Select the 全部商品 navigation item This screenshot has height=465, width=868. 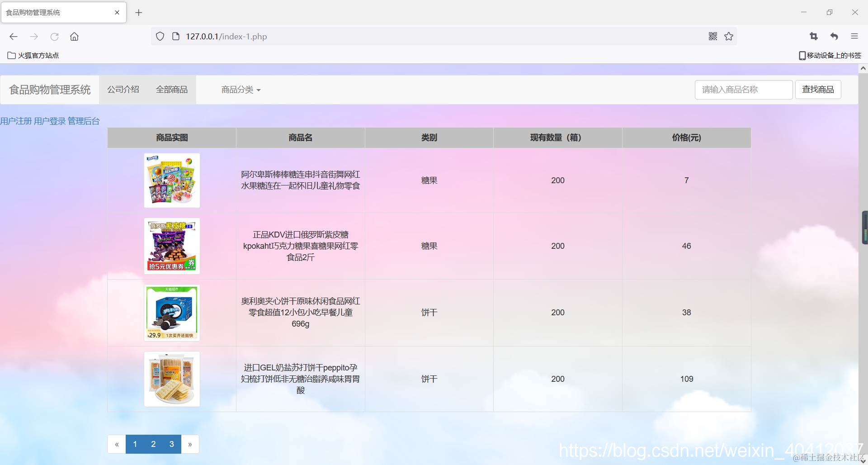tap(171, 89)
